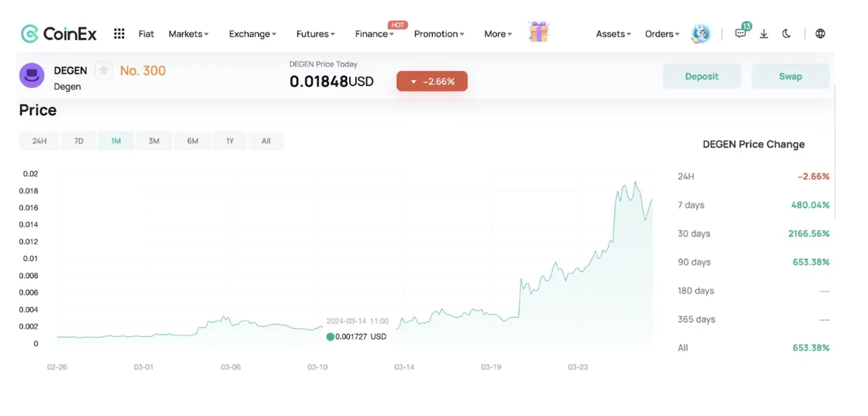This screenshot has width=868, height=416.
Task: Click the 30 days 2166.56% value
Action: 808,234
